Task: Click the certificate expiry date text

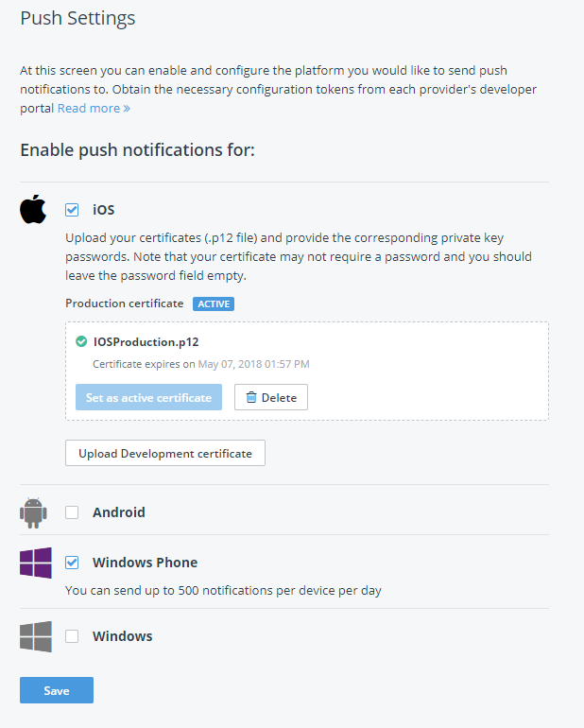Action: point(253,364)
